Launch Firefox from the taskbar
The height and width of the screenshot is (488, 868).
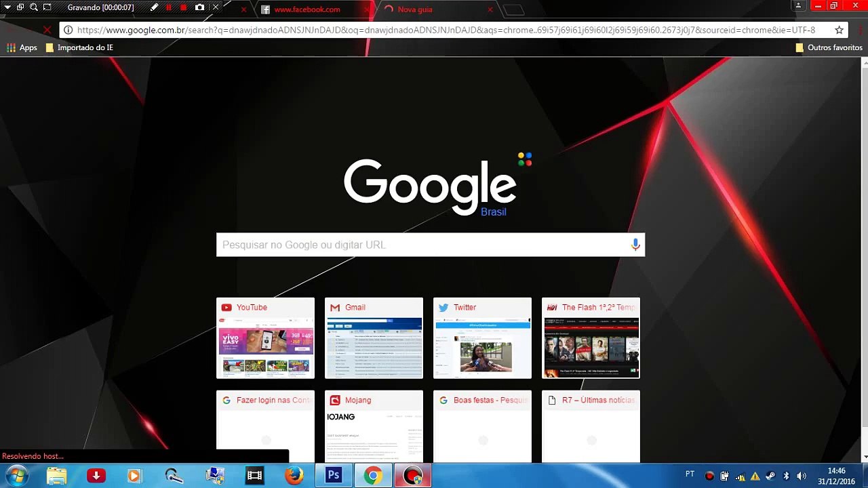coord(294,476)
